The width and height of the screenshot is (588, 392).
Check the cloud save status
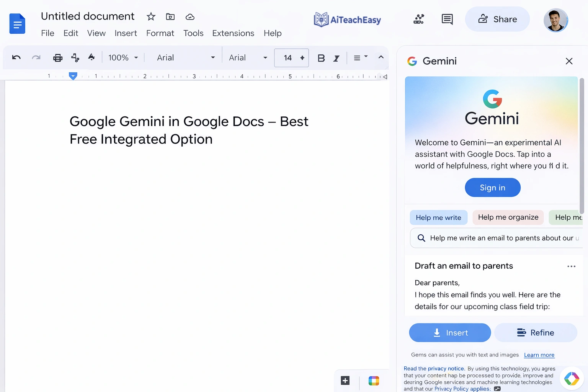click(x=189, y=16)
